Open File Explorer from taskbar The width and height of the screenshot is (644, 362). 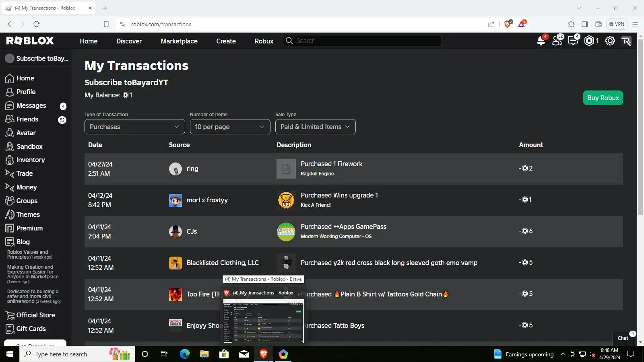(204, 354)
